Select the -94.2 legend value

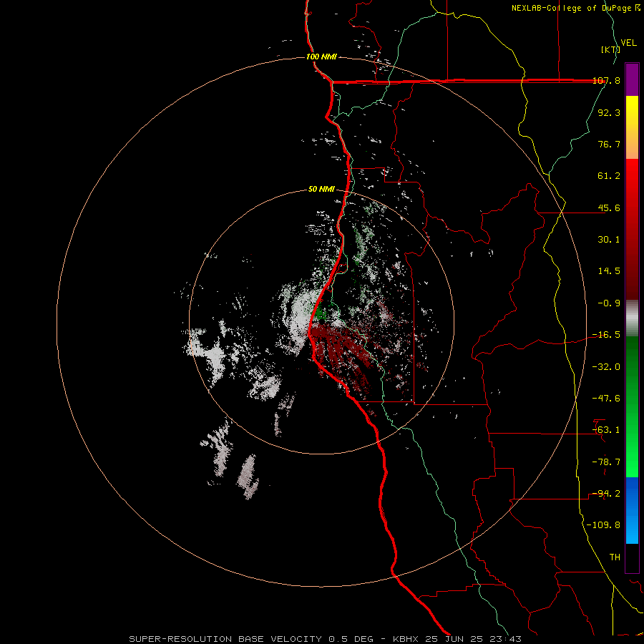[606, 494]
